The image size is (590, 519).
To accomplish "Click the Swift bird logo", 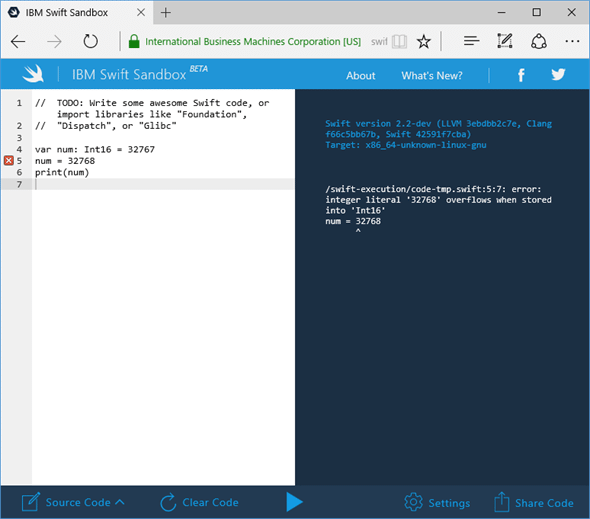I will coord(33,73).
